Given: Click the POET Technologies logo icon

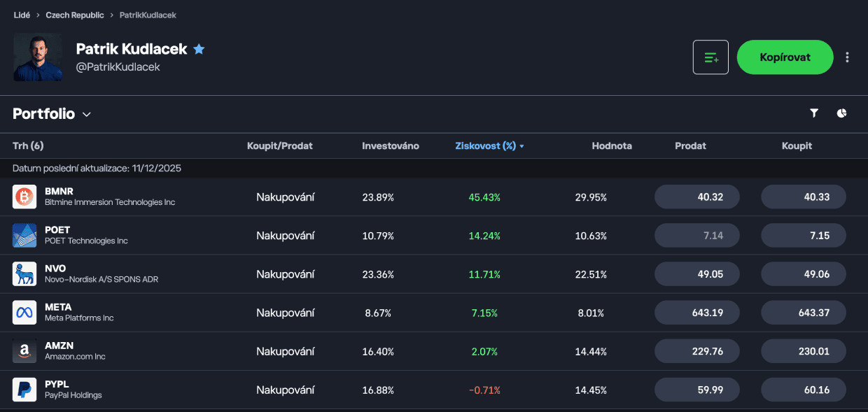Looking at the screenshot, I should click(x=24, y=235).
